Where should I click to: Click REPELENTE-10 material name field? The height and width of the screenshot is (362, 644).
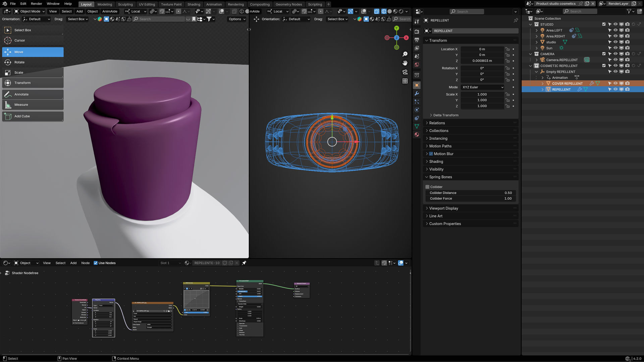click(x=207, y=263)
